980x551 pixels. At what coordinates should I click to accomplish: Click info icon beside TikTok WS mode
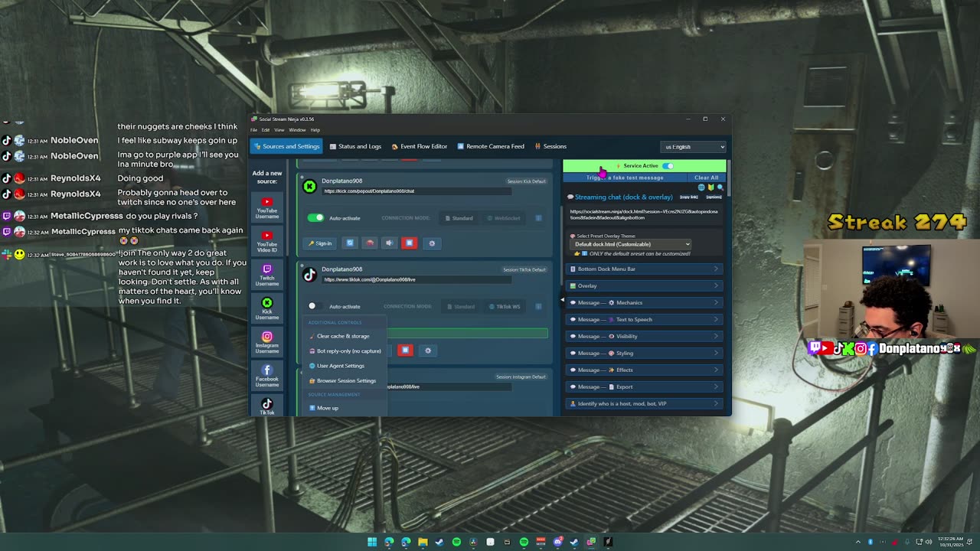pos(538,306)
